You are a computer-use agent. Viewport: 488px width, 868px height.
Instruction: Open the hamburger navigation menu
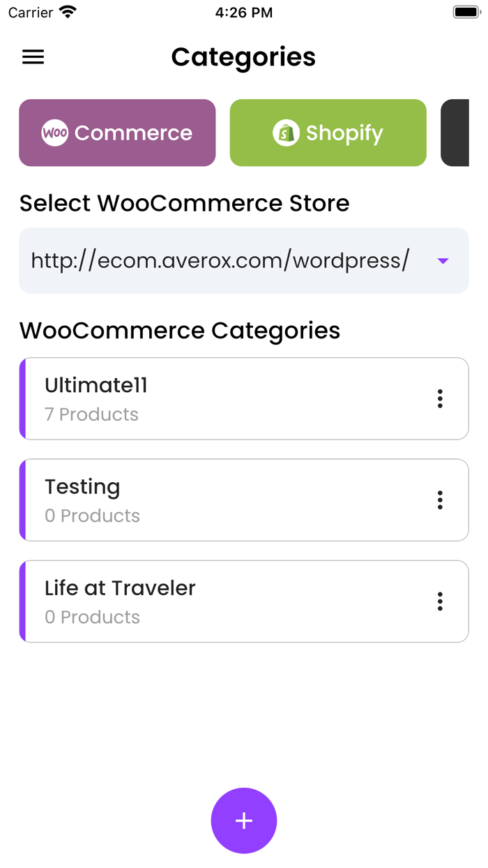(33, 57)
